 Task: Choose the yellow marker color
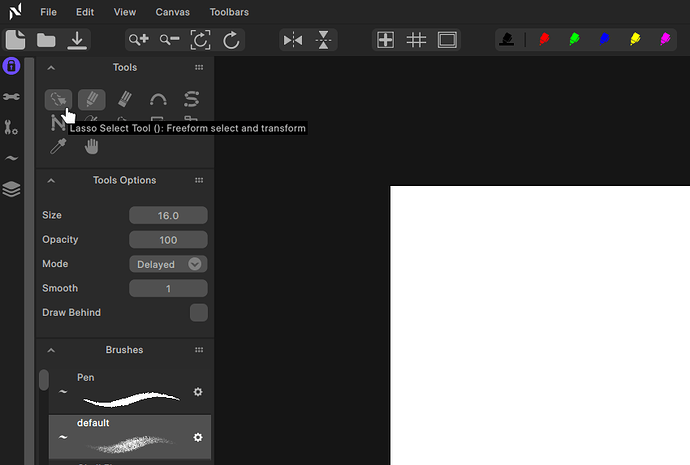tap(635, 40)
